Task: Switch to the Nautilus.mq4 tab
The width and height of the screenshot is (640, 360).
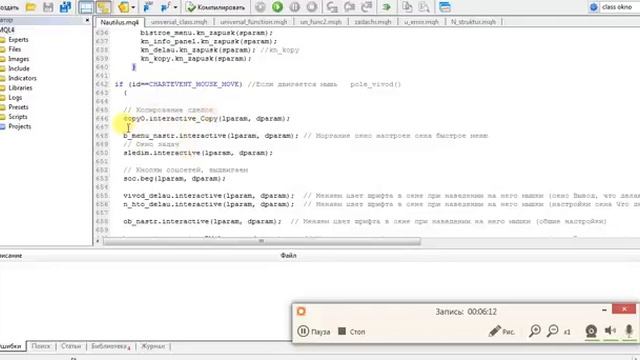Action: (x=120, y=22)
